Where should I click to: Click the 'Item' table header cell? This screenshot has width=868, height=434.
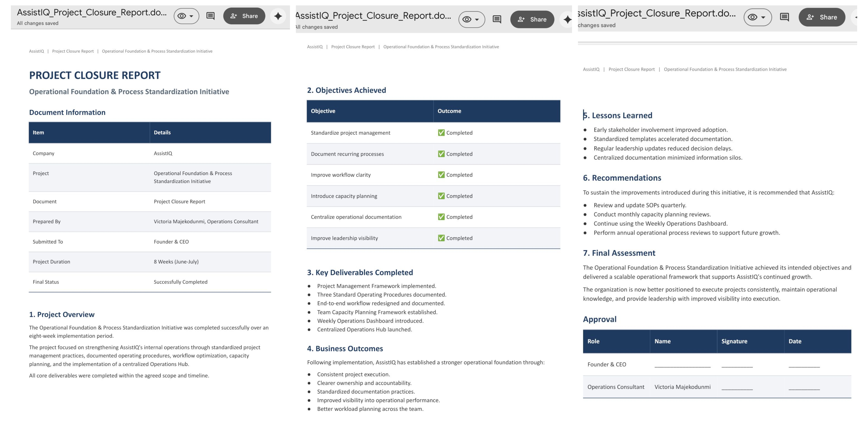89,132
